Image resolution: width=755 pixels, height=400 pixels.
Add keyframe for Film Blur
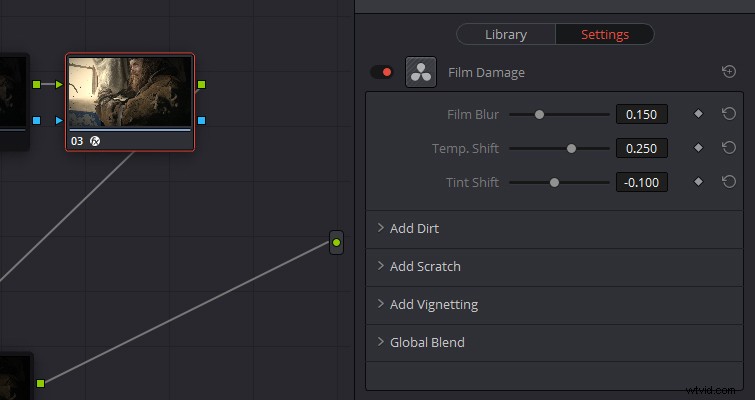coord(698,114)
